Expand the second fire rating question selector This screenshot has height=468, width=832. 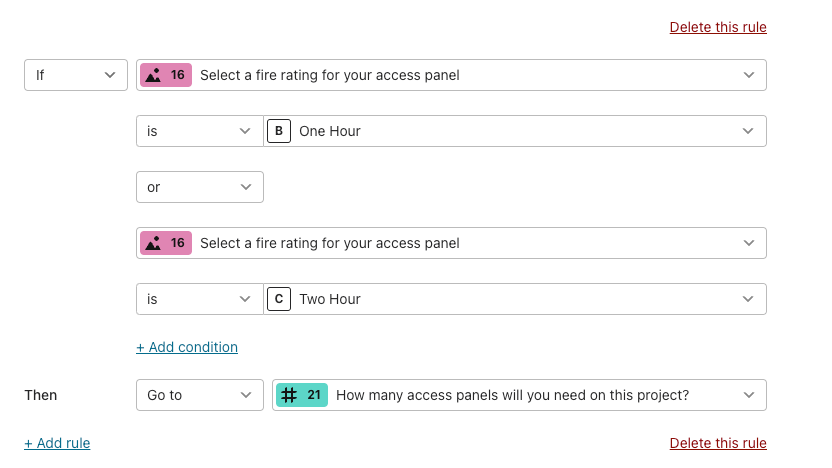coord(451,243)
